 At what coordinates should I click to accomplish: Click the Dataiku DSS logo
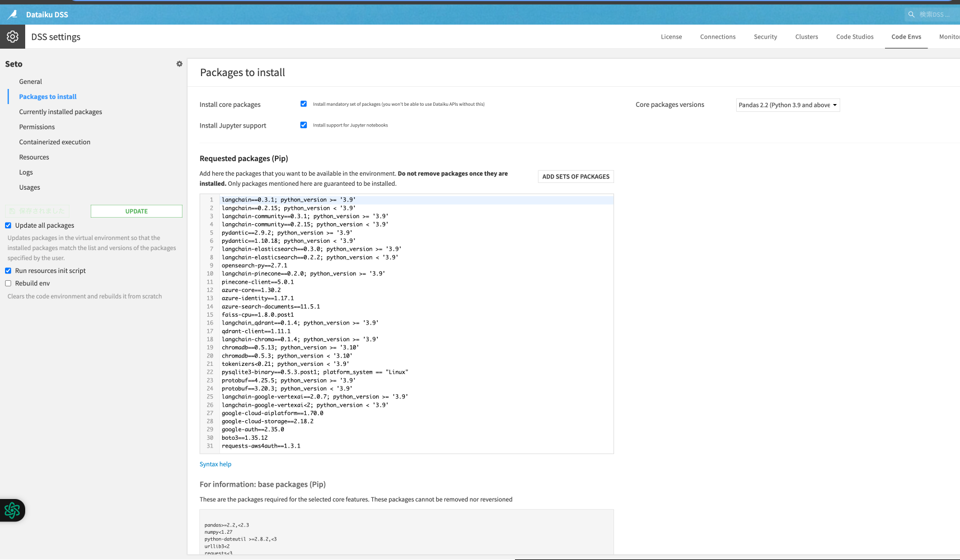[x=11, y=14]
